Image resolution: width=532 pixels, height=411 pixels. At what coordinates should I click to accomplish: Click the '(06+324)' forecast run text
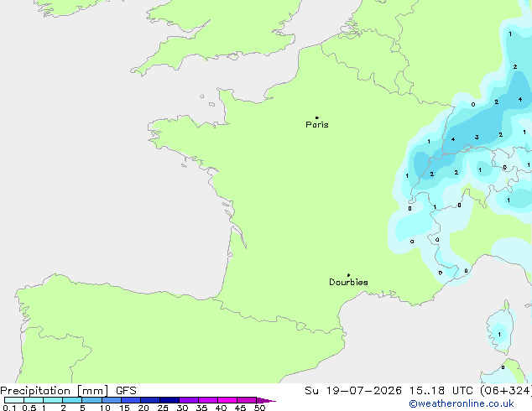[506, 391]
